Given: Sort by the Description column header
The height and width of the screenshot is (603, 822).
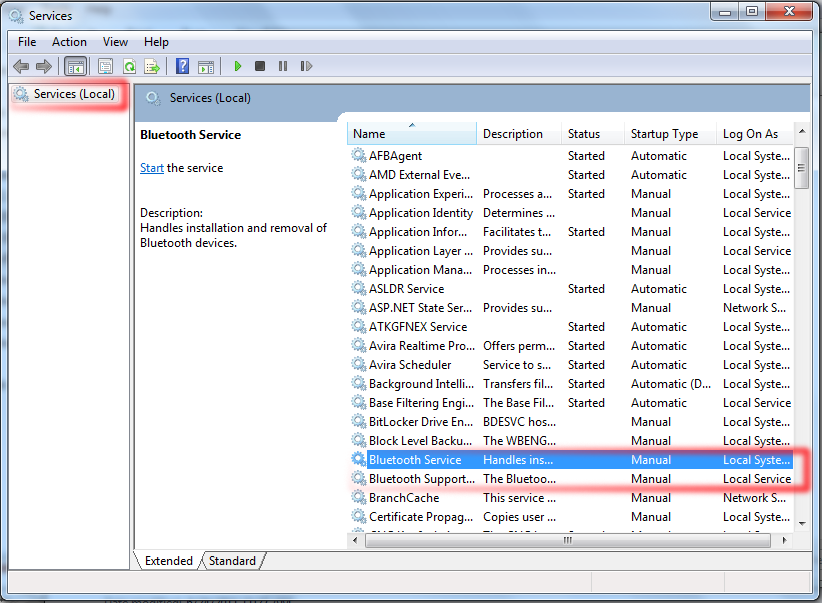Looking at the screenshot, I should 518,134.
